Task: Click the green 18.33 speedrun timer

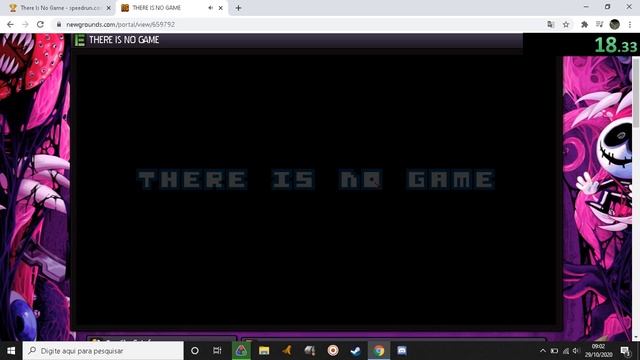Action: tap(616, 45)
